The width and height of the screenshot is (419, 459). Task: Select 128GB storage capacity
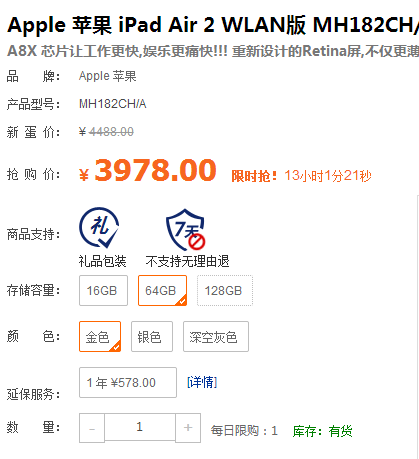click(x=225, y=290)
